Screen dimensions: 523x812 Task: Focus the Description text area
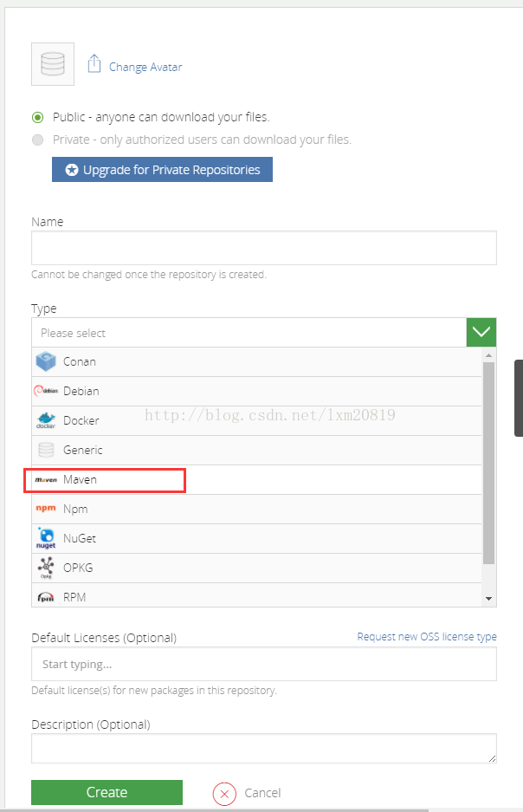pyautogui.click(x=264, y=748)
